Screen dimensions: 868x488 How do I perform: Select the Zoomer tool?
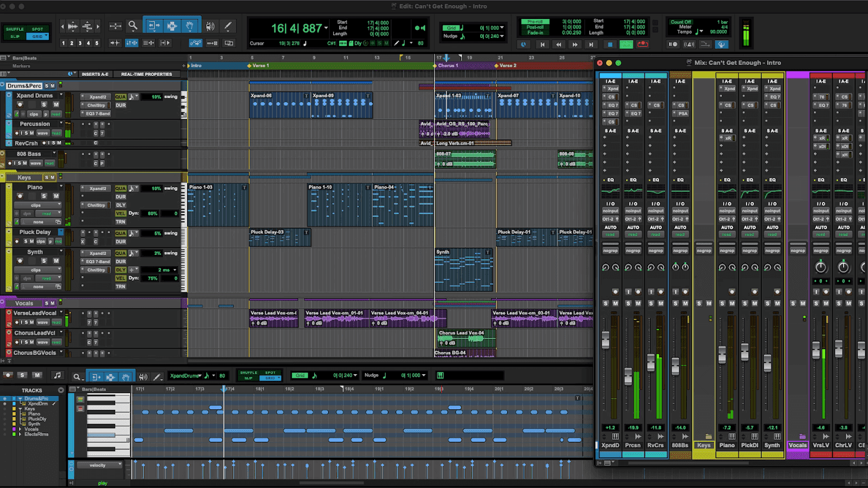pos(133,26)
